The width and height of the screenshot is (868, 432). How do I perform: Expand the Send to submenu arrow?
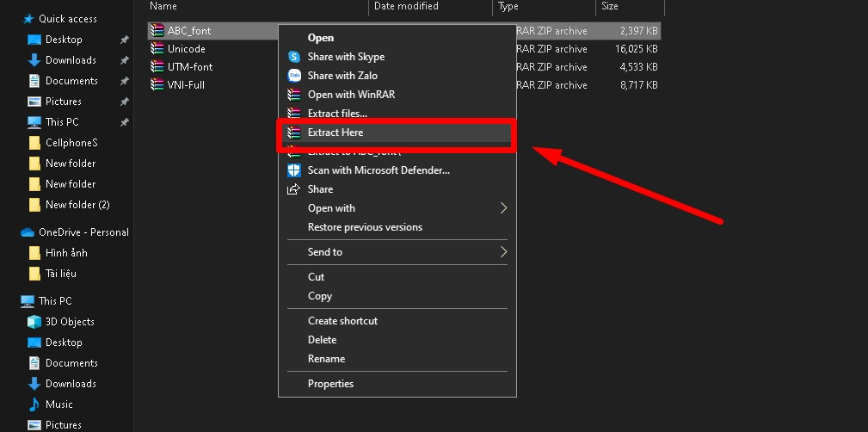[503, 252]
